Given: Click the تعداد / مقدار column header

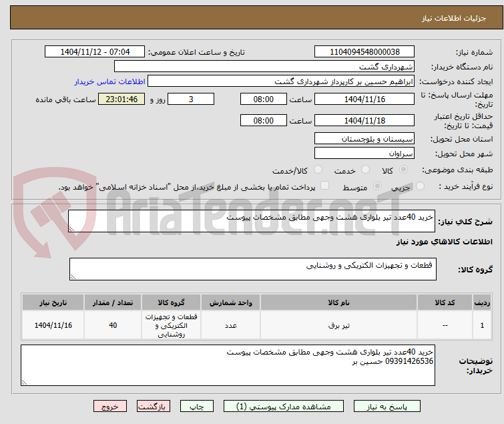Looking at the screenshot, I should point(113,302).
